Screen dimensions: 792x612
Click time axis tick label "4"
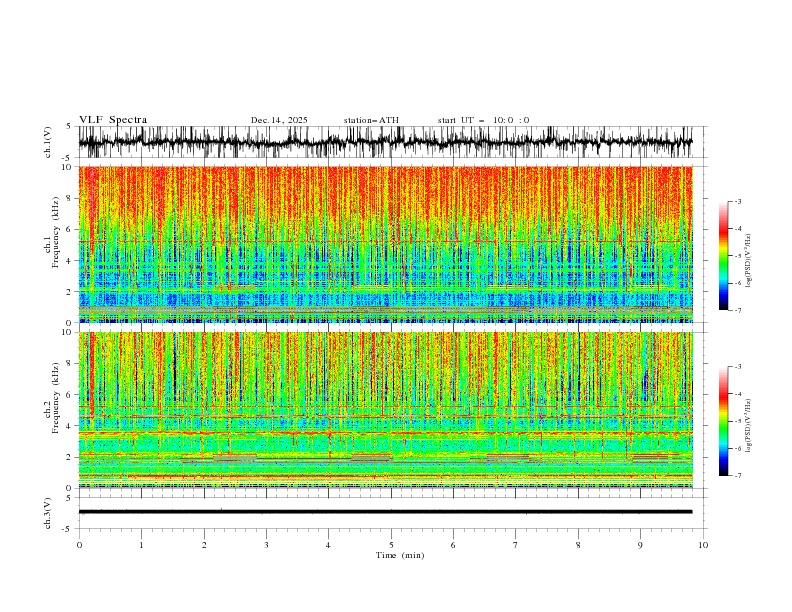point(328,545)
